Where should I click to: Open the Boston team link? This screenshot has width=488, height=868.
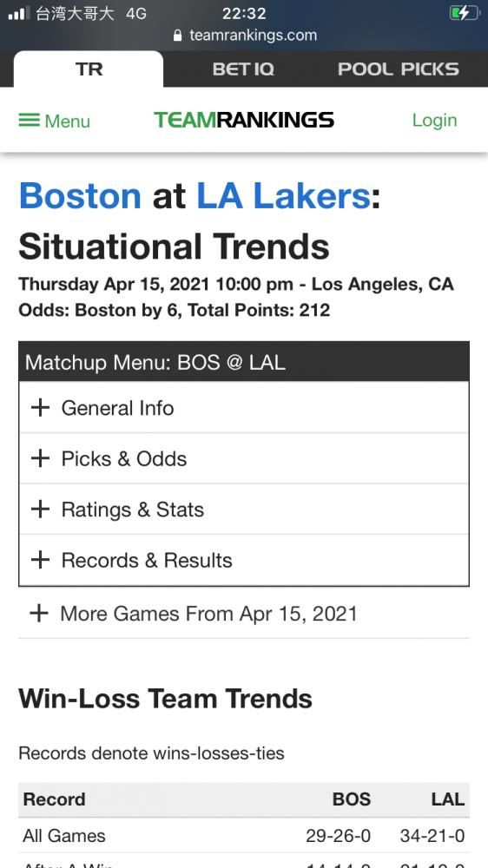point(80,196)
